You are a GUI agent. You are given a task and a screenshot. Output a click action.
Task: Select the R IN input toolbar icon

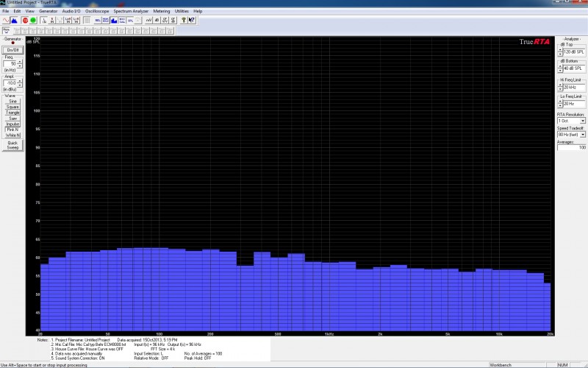[52, 21]
